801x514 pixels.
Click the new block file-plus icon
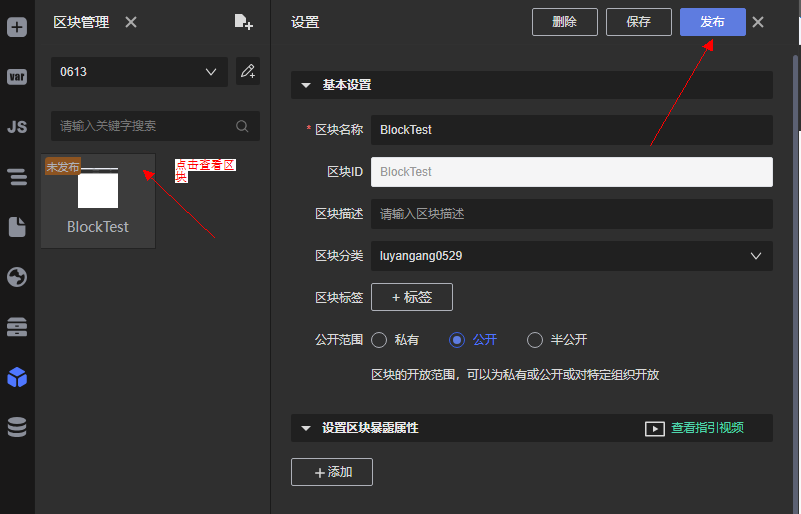tap(243, 22)
